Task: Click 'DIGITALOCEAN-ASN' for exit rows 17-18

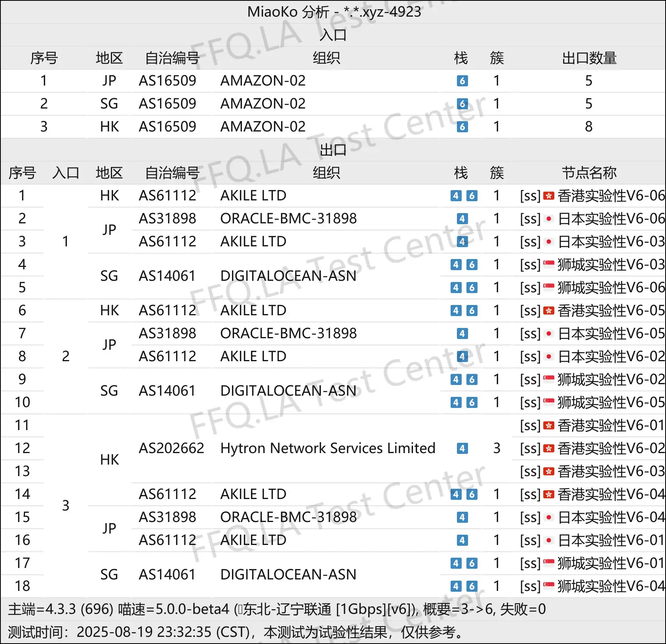Action: point(288,575)
